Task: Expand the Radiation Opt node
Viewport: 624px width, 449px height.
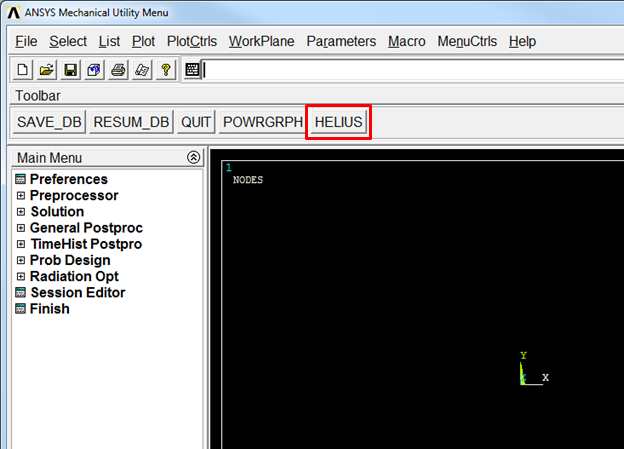Action: pyautogui.click(x=21, y=276)
